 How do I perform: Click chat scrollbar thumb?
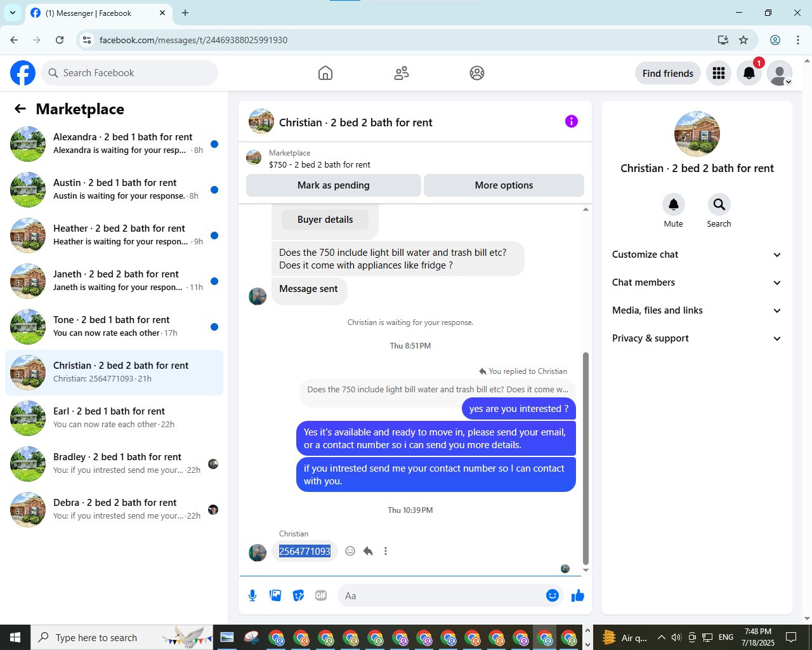point(586,458)
